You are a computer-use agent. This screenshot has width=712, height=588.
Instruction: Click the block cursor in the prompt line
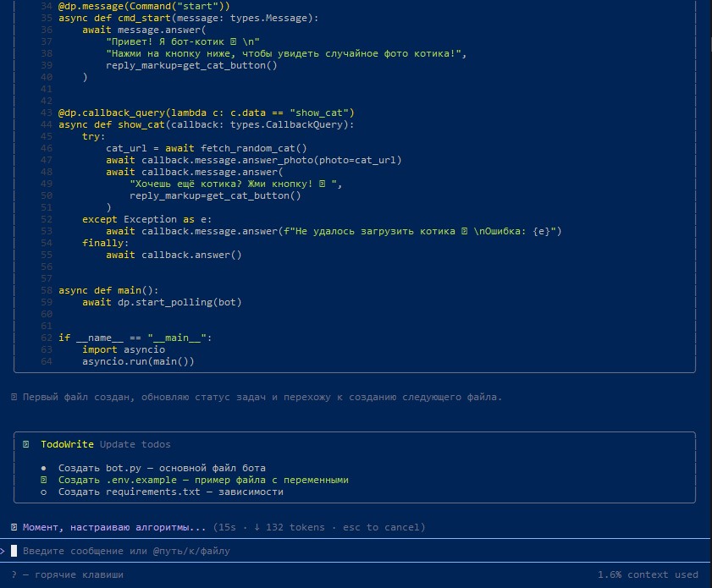click(x=14, y=551)
